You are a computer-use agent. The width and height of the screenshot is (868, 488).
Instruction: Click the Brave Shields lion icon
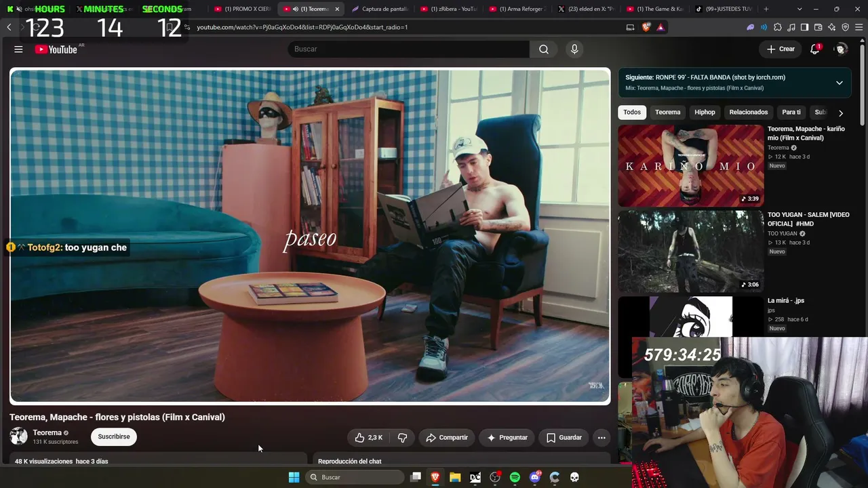pos(646,27)
